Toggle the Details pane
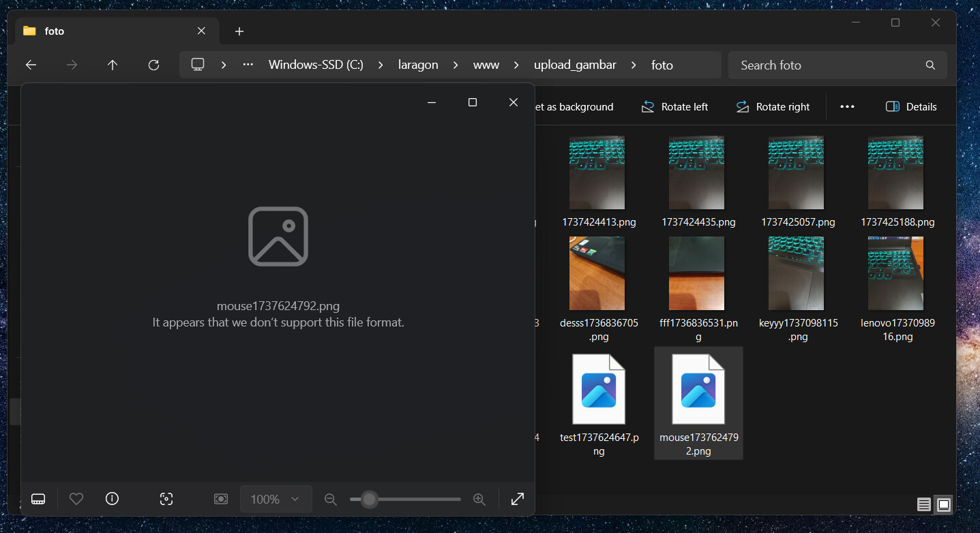 pos(910,107)
